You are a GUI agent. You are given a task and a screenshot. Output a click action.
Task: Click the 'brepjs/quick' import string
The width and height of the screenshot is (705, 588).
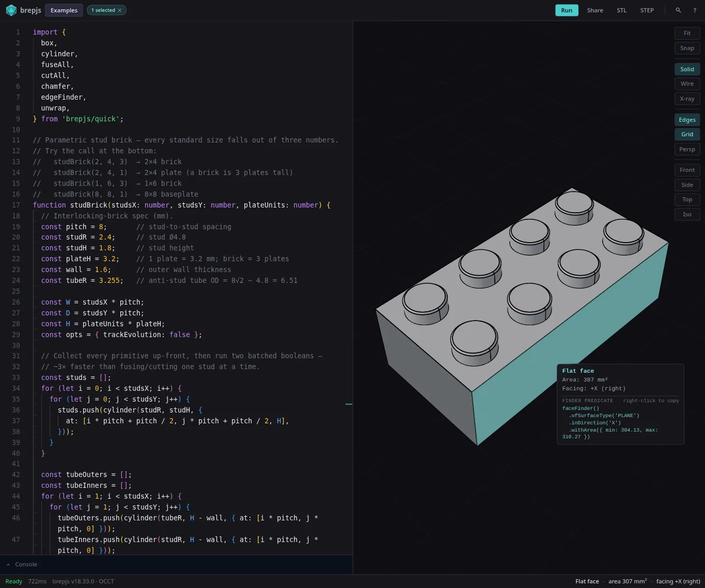[x=91, y=119]
